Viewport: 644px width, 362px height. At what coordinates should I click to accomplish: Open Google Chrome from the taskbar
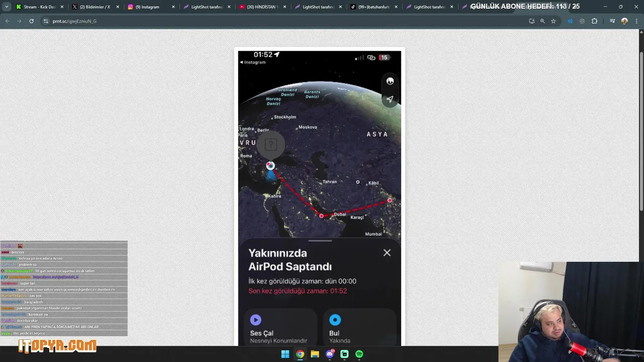point(300,354)
